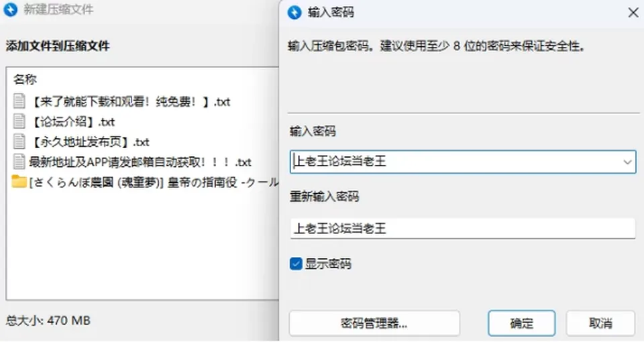
Task: Click the 重新输入密码 confirmation field
Action: pyautogui.click(x=463, y=228)
